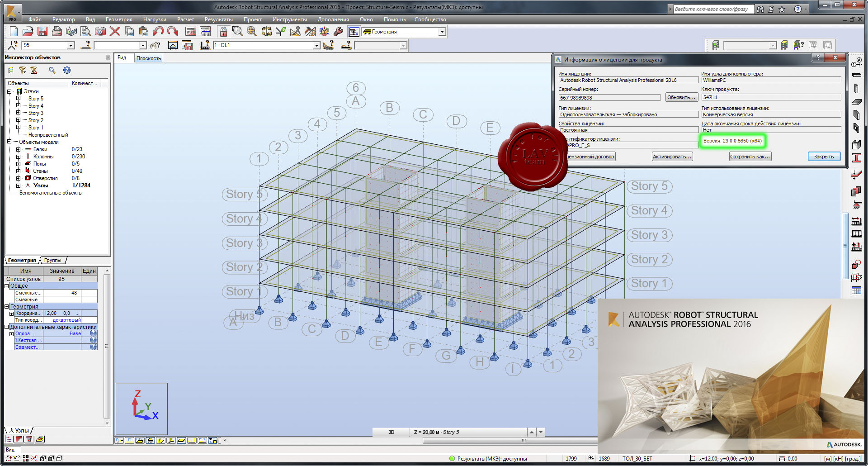Click the Активировать... button
This screenshot has width=868, height=466.
pos(672,157)
